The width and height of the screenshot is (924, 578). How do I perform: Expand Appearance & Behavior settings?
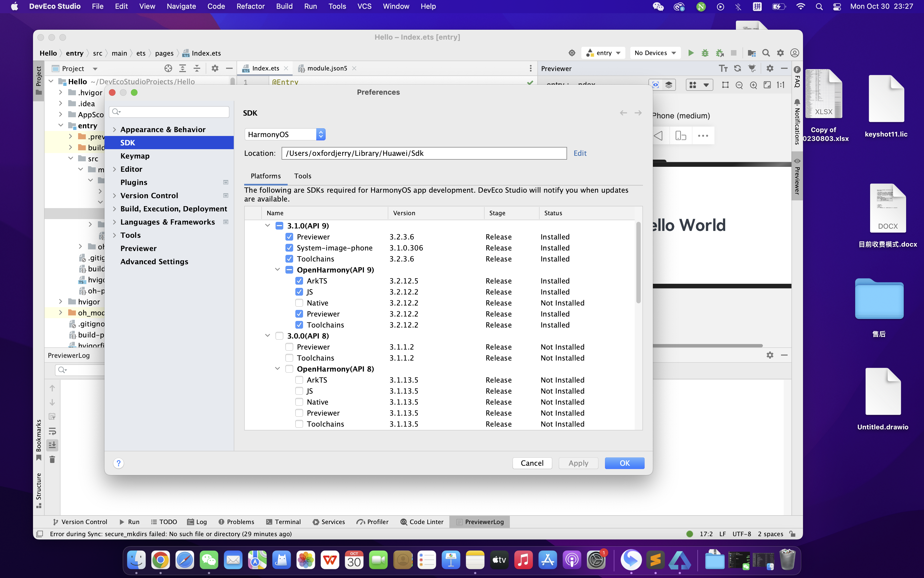click(114, 130)
